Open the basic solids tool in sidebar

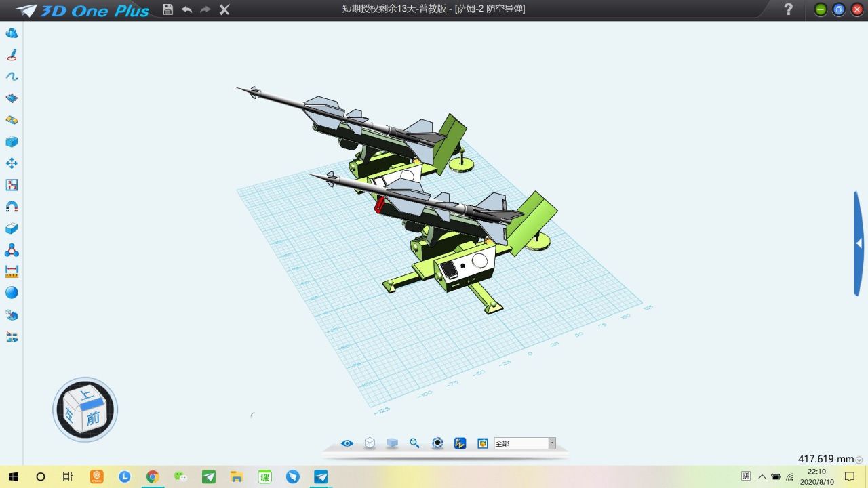coord(12,33)
